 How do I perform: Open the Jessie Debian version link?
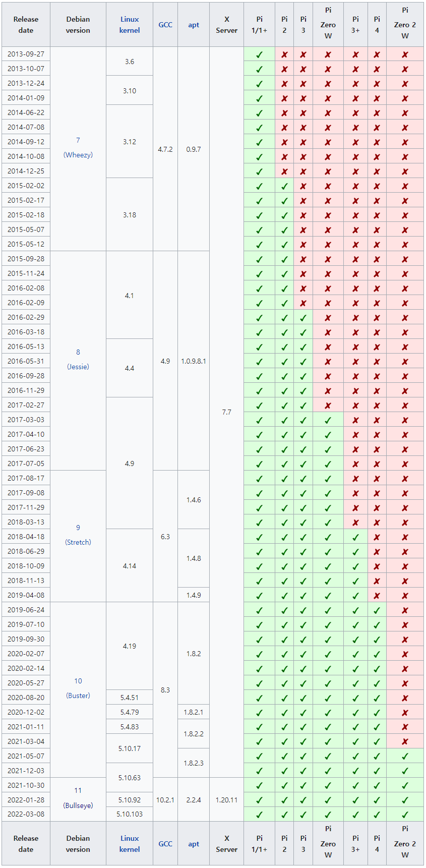(78, 367)
